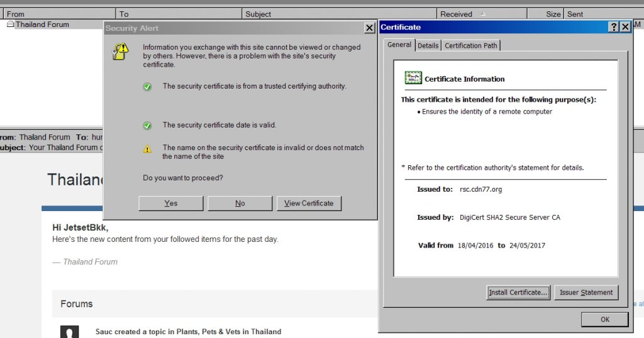Click green check beside trusted certifying authority
This screenshot has width=644, height=338.
[x=147, y=87]
